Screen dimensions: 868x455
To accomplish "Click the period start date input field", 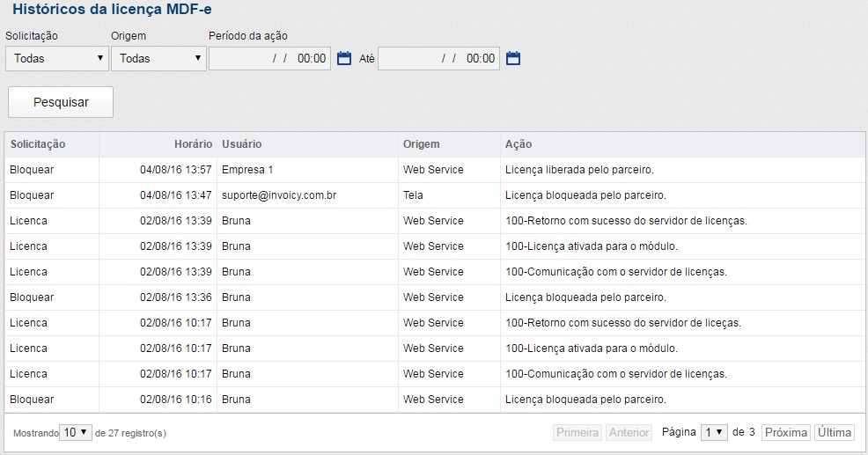I will 268,59.
